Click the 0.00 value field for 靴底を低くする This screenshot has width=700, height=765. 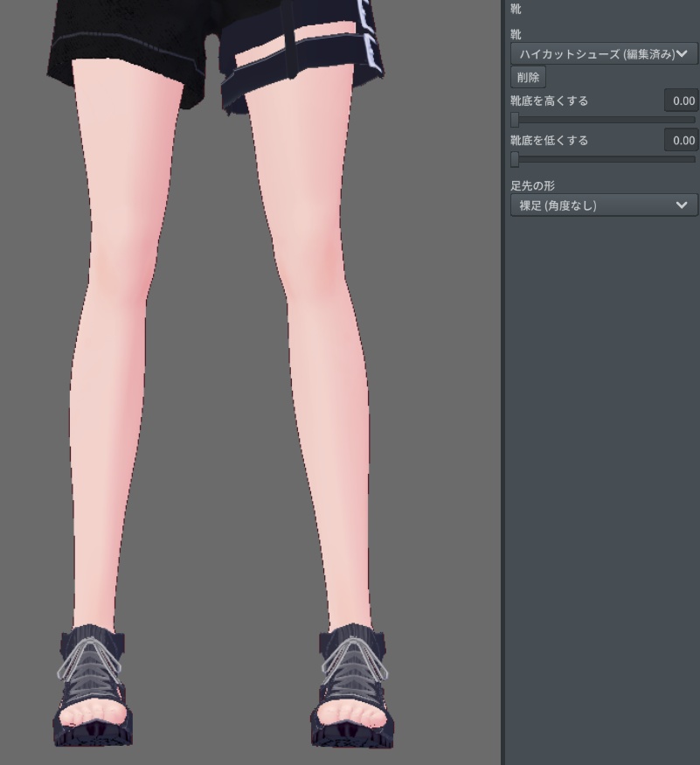683,140
